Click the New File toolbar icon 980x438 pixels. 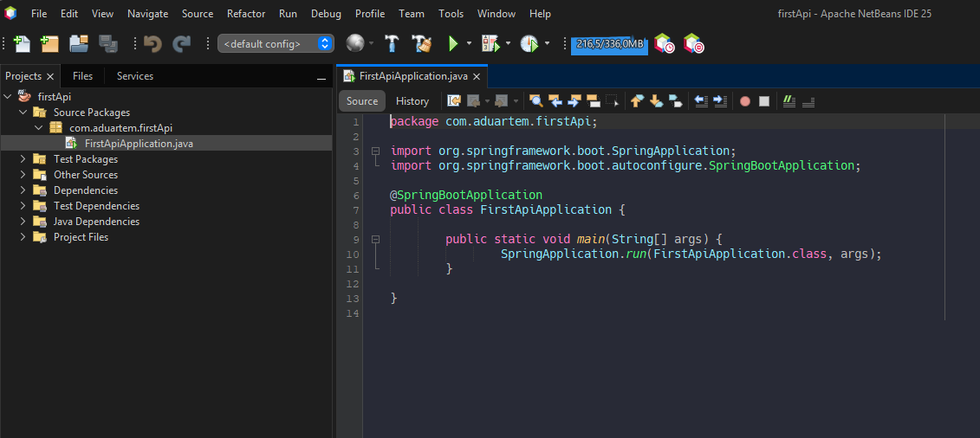[23, 43]
